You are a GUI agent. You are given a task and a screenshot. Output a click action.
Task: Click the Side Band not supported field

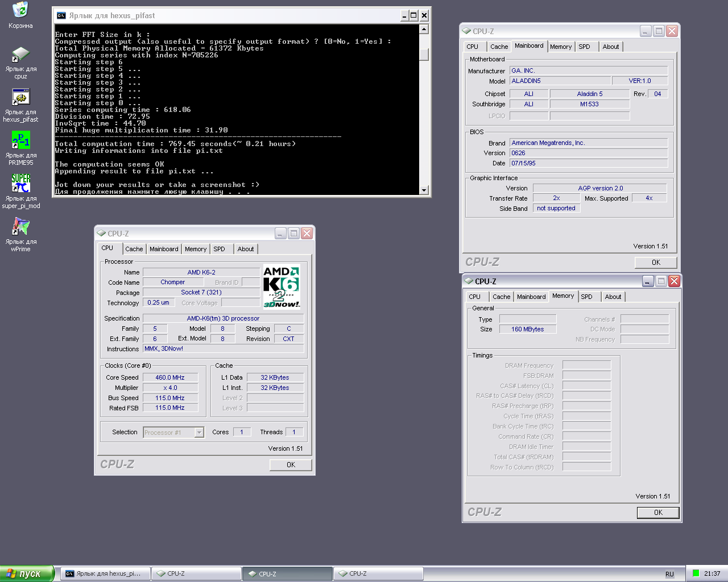(x=556, y=208)
